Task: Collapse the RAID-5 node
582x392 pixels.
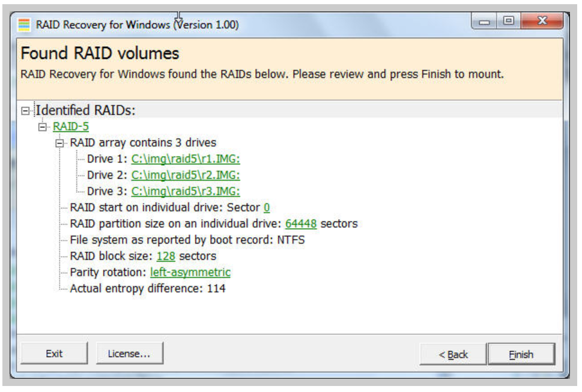Action: (43, 127)
